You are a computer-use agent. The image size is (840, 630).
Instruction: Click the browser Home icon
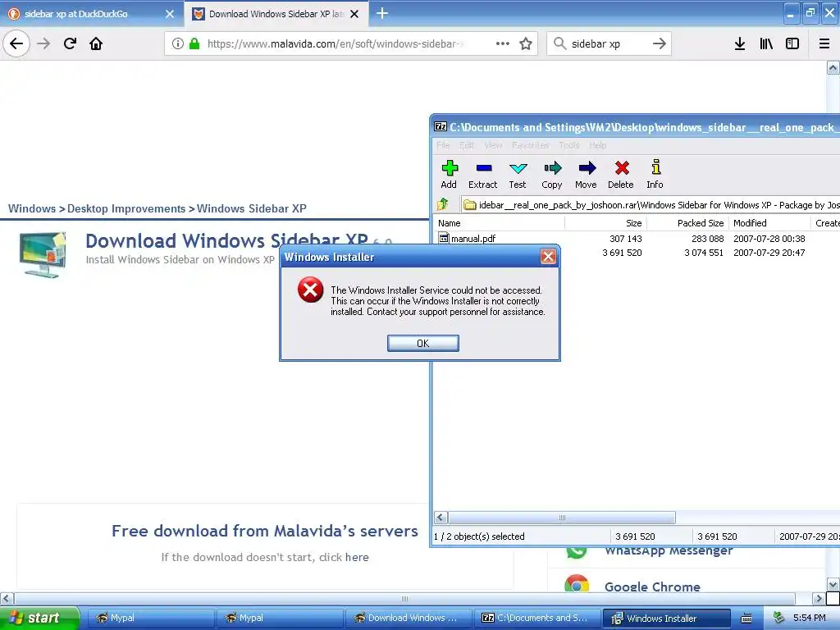click(96, 43)
